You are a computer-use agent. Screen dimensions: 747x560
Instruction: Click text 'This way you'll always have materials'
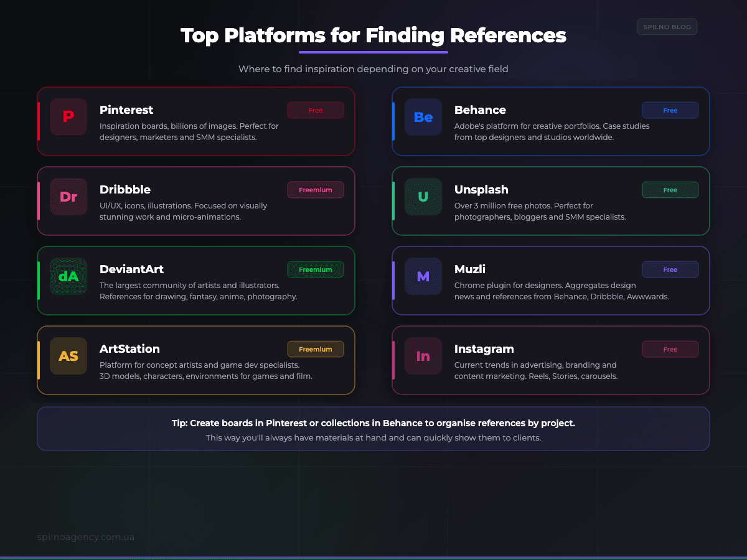[x=374, y=438]
